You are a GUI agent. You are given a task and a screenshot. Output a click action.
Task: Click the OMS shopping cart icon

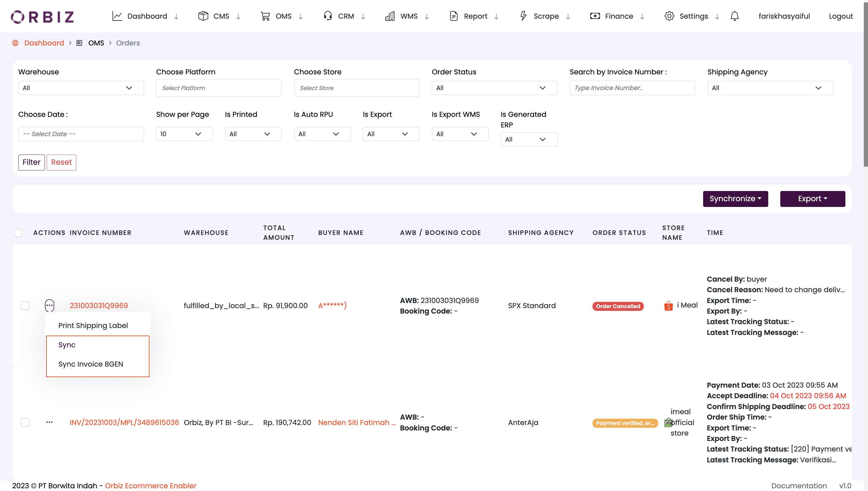[x=266, y=16]
